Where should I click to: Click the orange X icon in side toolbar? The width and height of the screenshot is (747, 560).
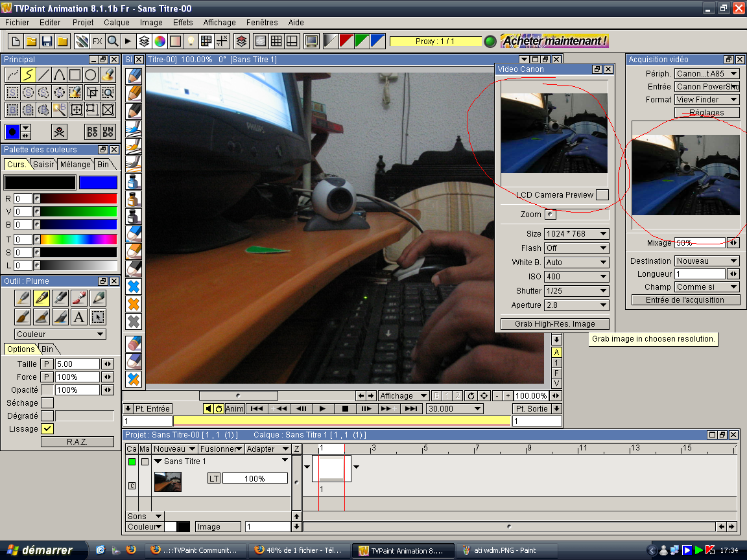[x=134, y=304]
